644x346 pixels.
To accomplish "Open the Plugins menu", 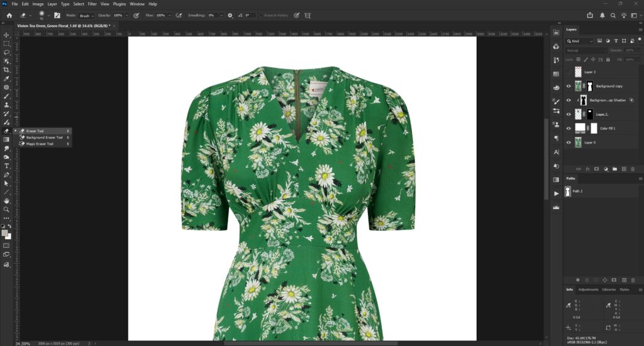I will pyautogui.click(x=119, y=4).
